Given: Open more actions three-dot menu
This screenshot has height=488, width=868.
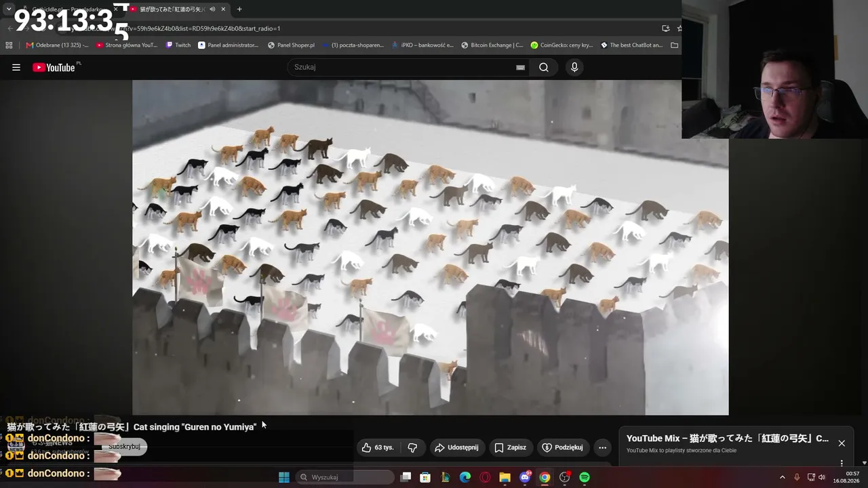Looking at the screenshot, I should click(602, 447).
